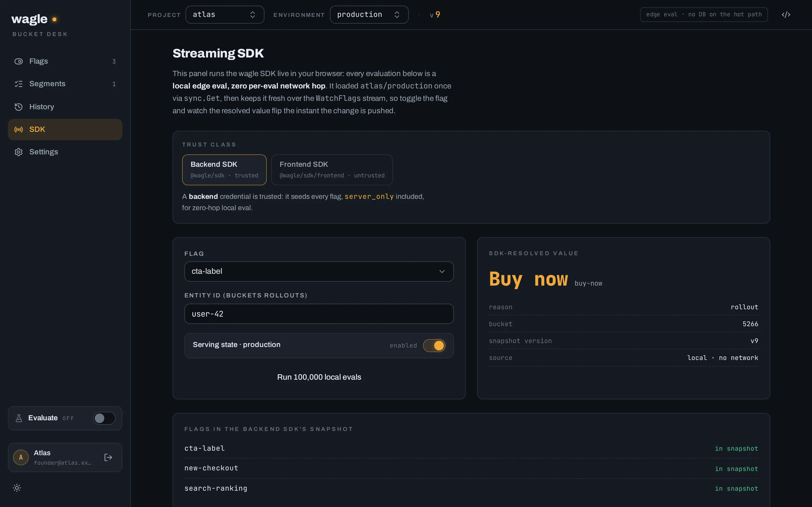Click the Flags eye icon in the sidebar
The height and width of the screenshot is (507, 812).
pos(18,61)
